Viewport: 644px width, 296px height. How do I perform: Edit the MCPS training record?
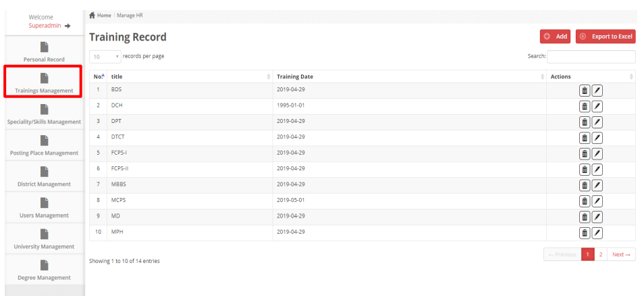(x=597, y=201)
